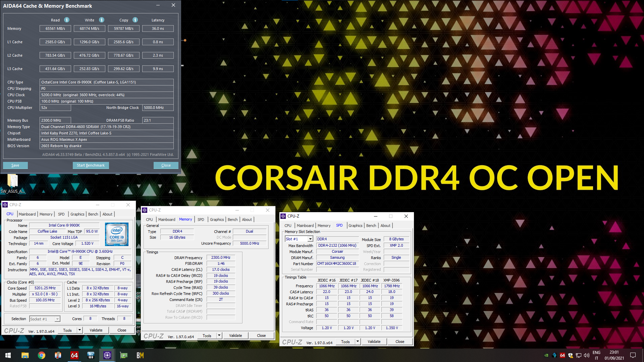Screen dimensions: 644x362
Task: Click the Module Manuf. Corsair field
Action: pyautogui.click(x=337, y=251)
